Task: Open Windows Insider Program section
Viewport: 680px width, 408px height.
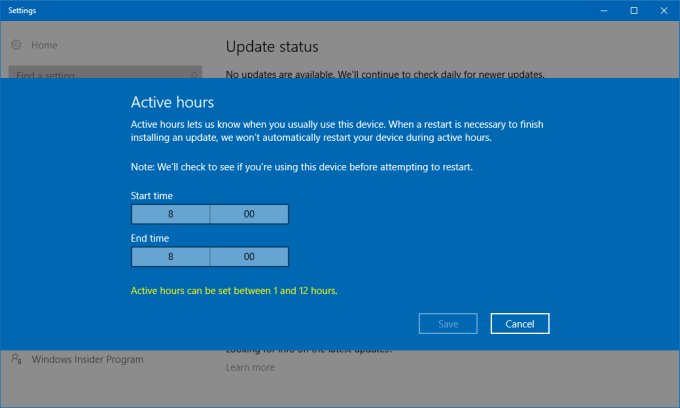Action: [87, 359]
